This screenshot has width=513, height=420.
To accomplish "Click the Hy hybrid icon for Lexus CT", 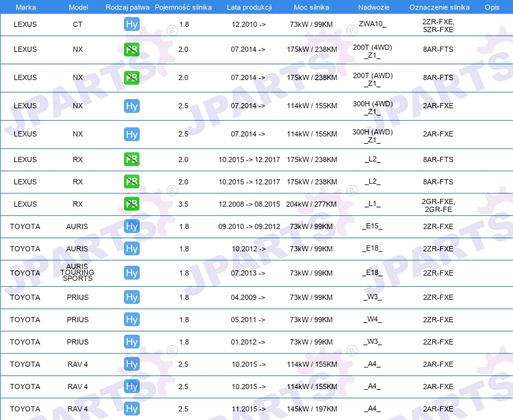I will coord(132,24).
